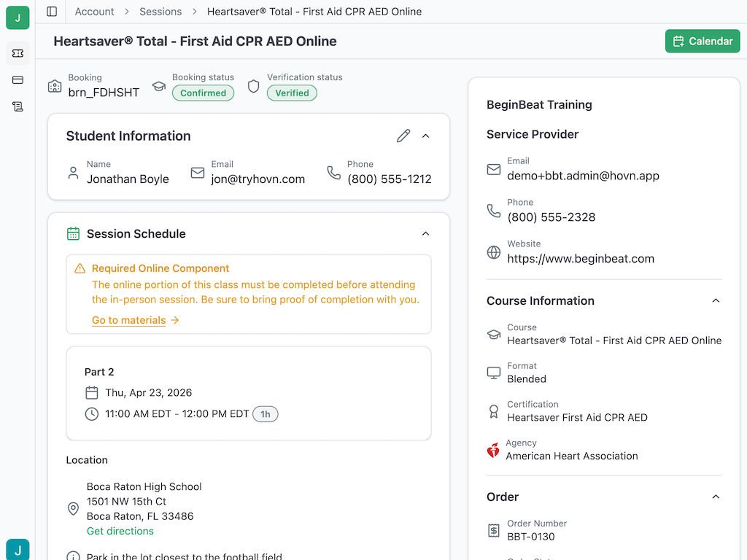Image resolution: width=747 pixels, height=560 pixels.
Task: Toggle the sidebar panel icon
Action: coord(52,12)
